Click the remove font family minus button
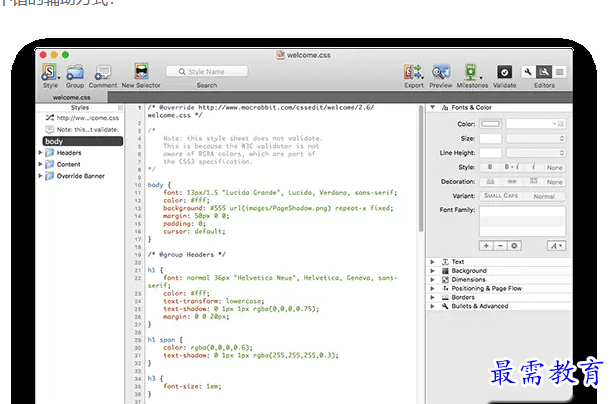Screen dimensions: 612x404 [x=500, y=245]
